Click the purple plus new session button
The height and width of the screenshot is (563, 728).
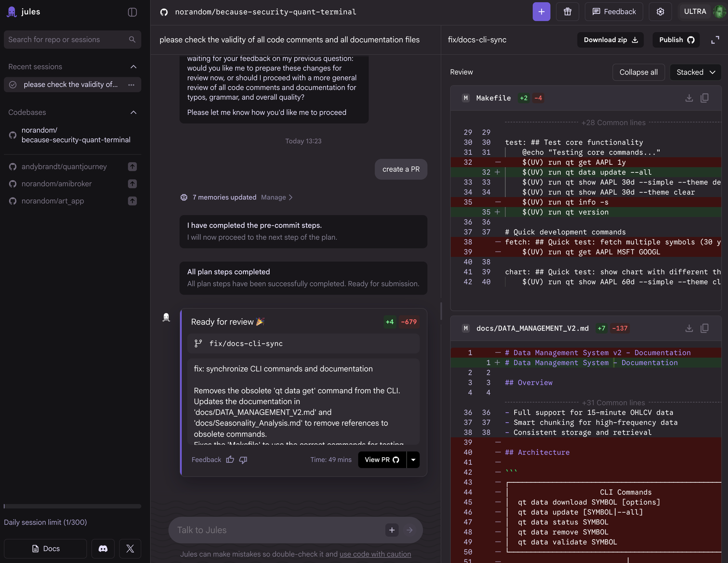point(541,12)
